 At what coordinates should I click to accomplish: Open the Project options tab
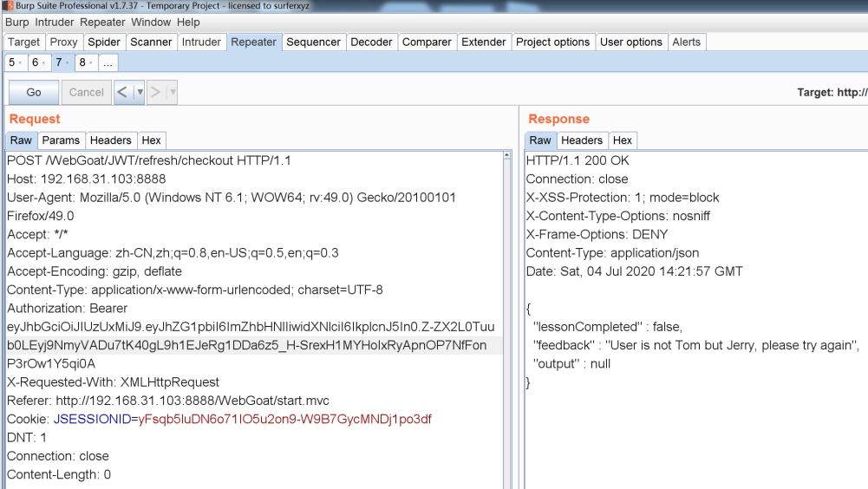(x=552, y=42)
